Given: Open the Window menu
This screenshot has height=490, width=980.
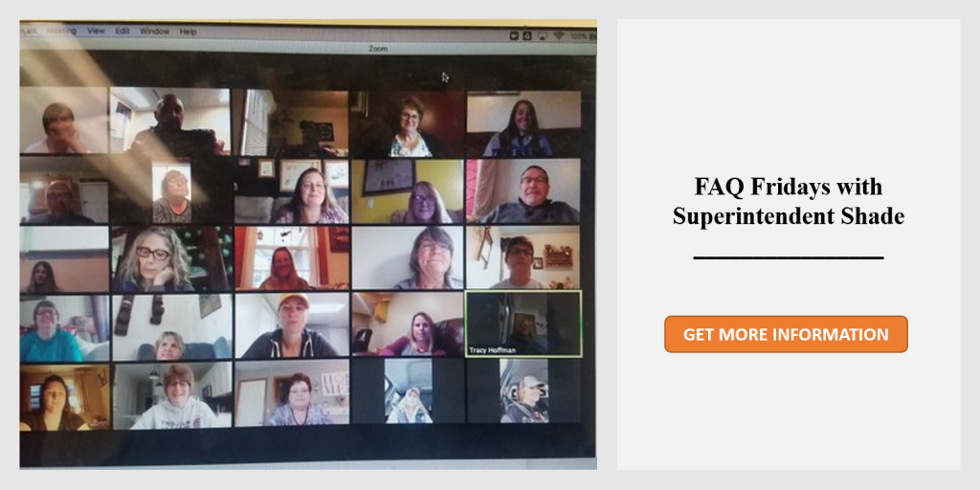Looking at the screenshot, I should (154, 32).
